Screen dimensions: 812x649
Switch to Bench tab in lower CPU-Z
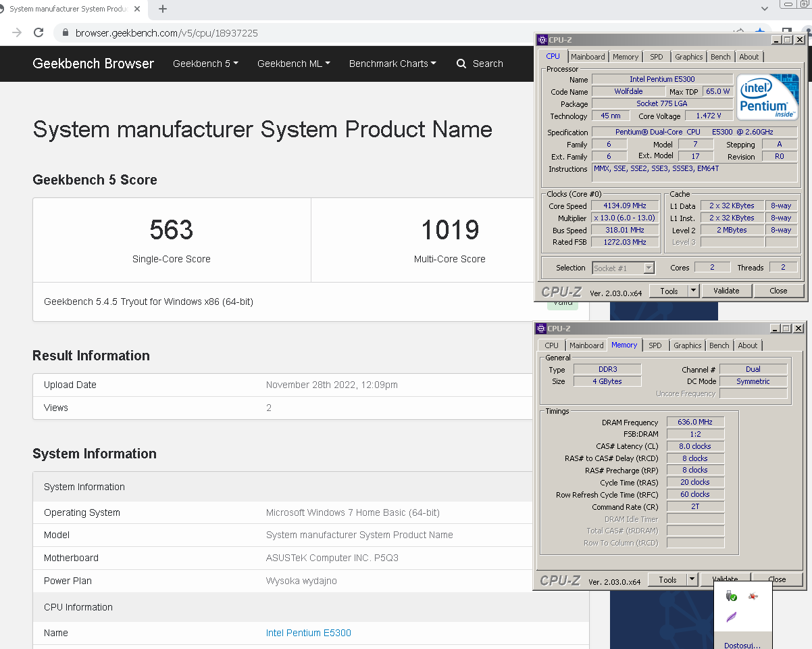tap(719, 345)
